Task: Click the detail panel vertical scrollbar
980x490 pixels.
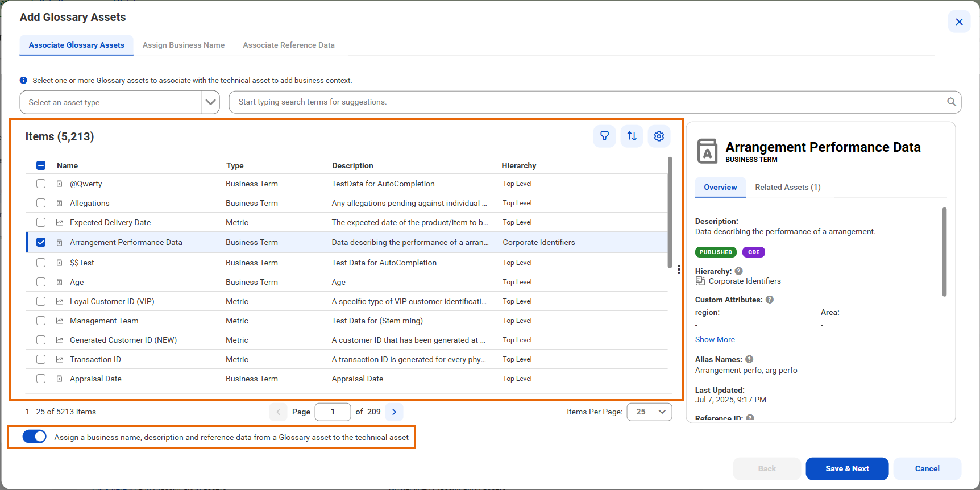Action: 944,252
